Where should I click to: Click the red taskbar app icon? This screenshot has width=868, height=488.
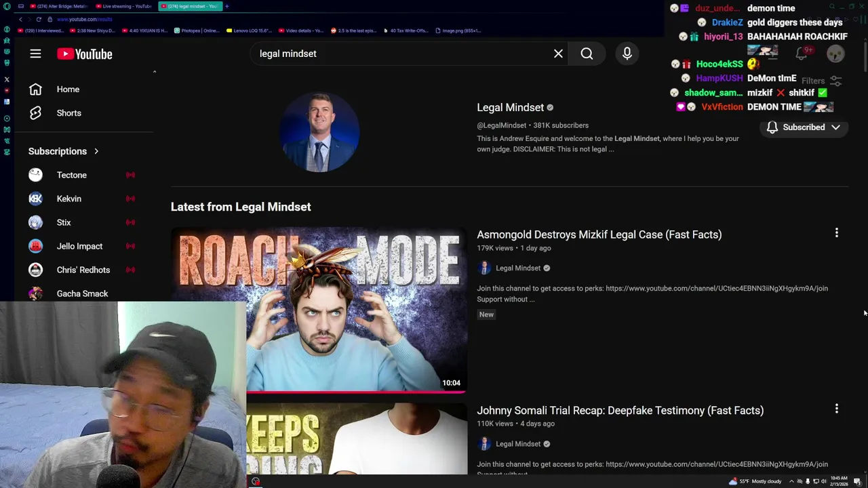256,481
